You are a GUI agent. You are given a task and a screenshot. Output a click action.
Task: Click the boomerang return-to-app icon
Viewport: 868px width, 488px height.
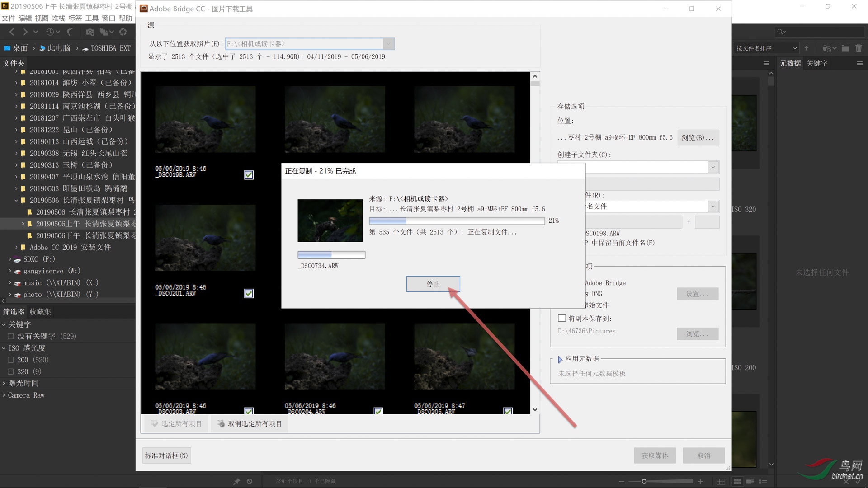pos(70,32)
